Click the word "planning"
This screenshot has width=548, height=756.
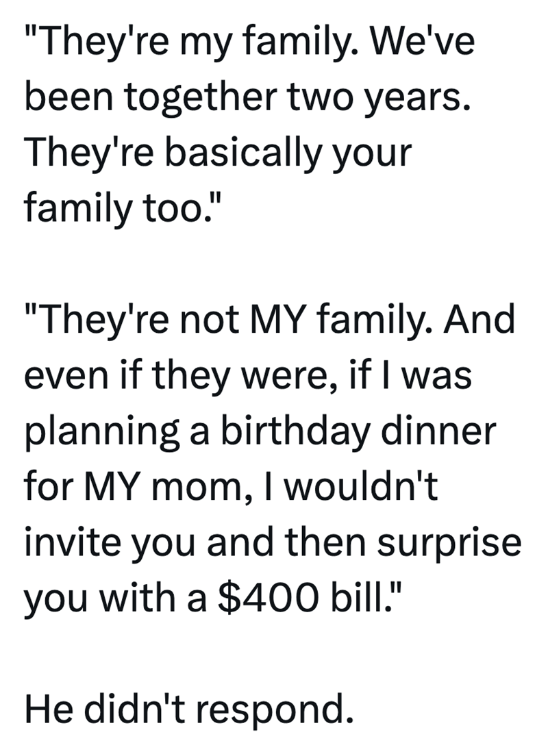tap(87, 433)
